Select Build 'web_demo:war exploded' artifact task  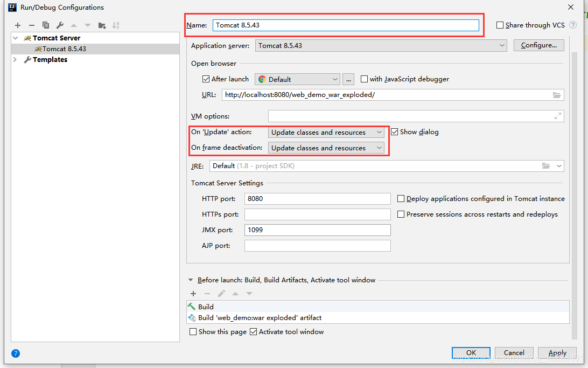(377, 318)
